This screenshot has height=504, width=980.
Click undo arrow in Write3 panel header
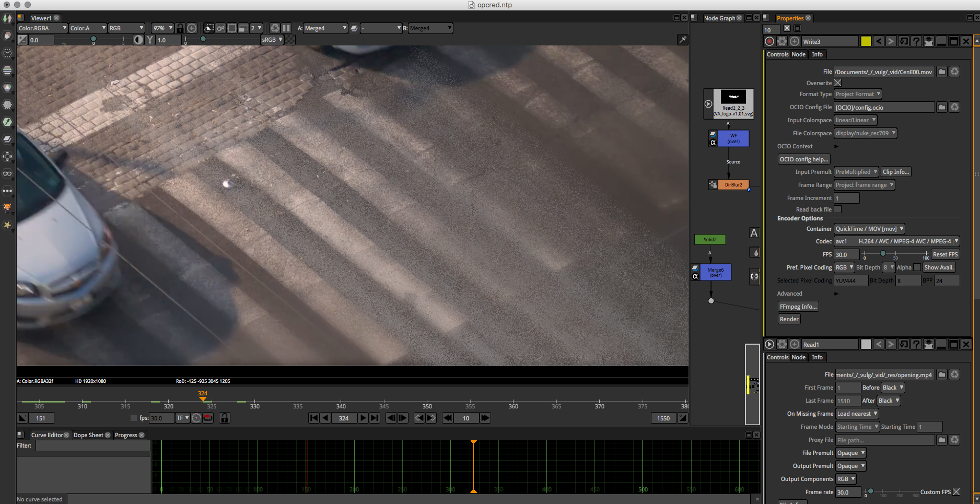879,41
